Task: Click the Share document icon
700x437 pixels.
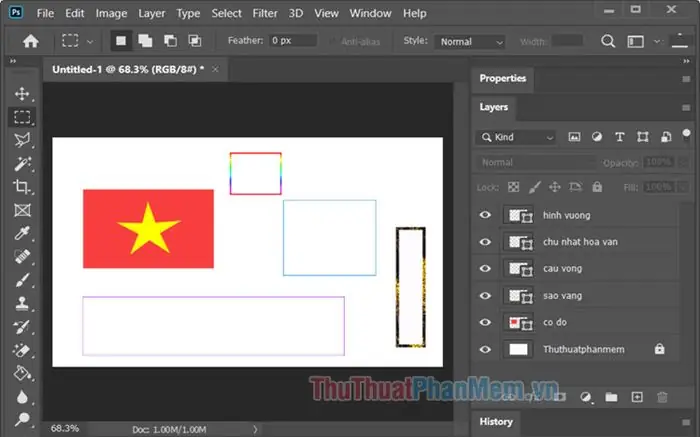Action: (x=679, y=41)
